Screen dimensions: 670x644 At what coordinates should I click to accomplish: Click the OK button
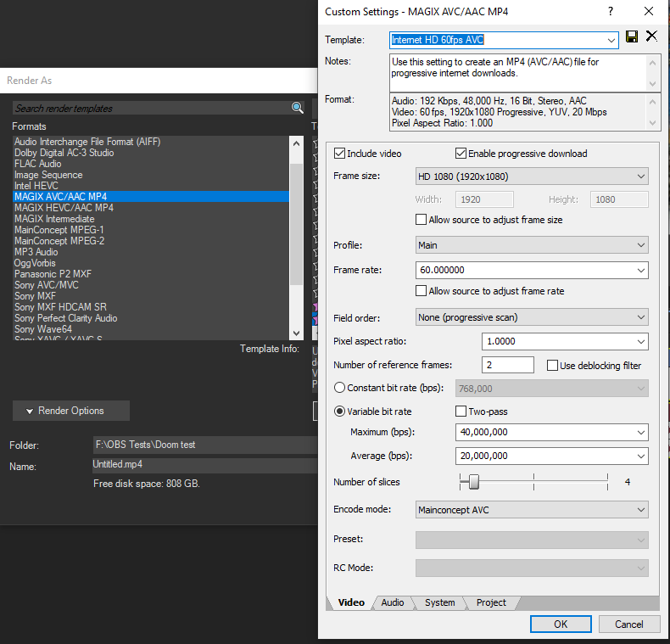click(x=561, y=624)
